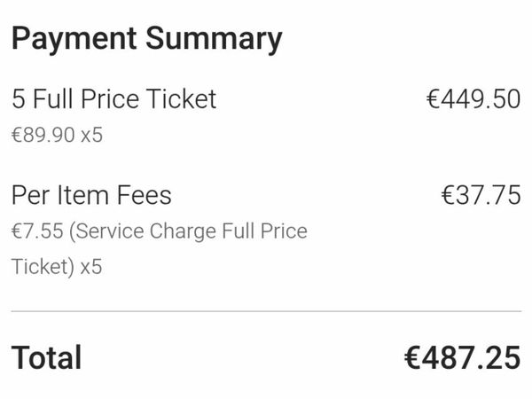Select the word Summary in the heading
The width and height of the screenshot is (532, 399).
pos(214,39)
